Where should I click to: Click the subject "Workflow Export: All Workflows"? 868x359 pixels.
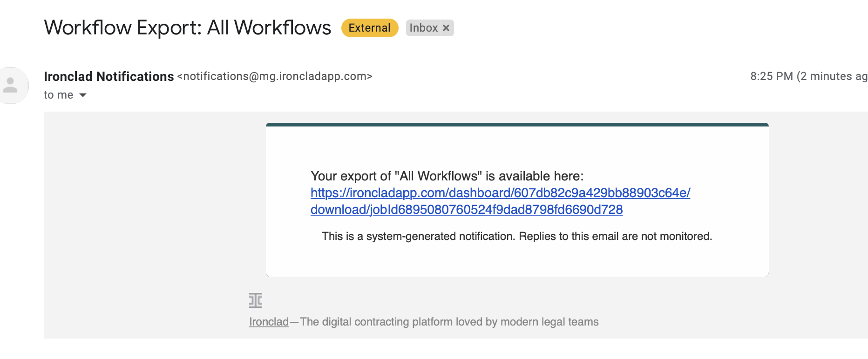(x=188, y=27)
